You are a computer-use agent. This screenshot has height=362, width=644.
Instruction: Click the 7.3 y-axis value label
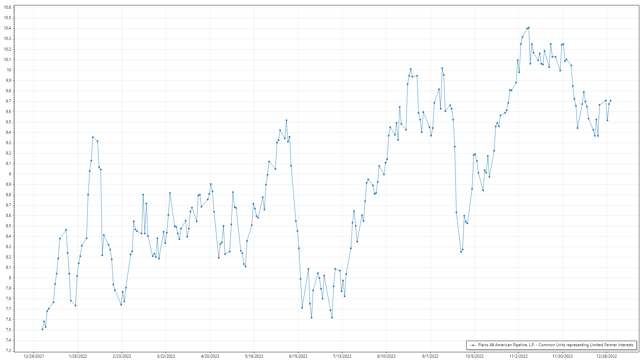(x=8, y=351)
